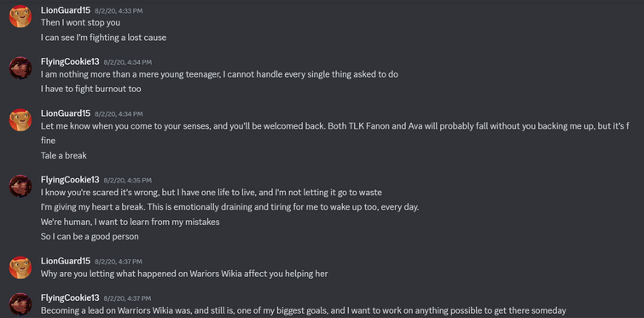Select the message "I have to fight burnout too"
This screenshot has height=318, width=644.
pos(90,89)
